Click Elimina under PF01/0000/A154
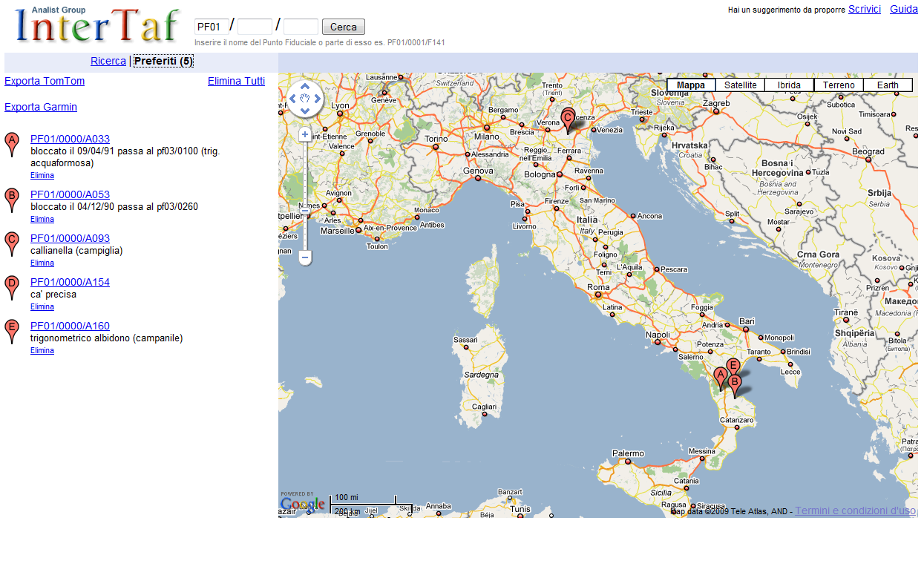 (x=42, y=307)
